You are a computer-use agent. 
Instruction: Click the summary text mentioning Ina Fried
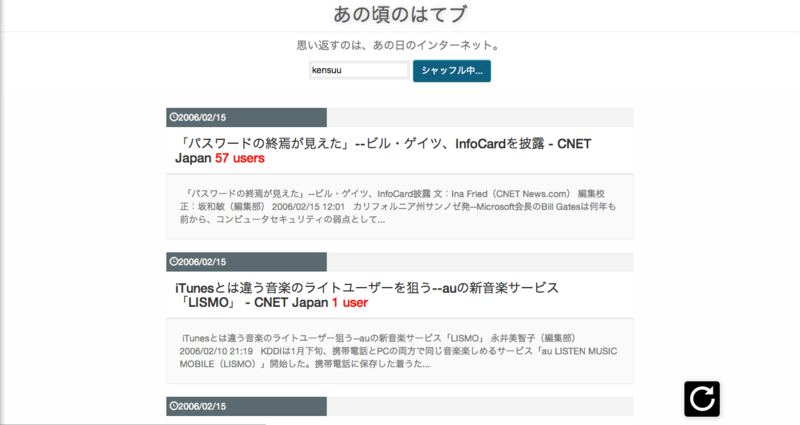coord(397,207)
